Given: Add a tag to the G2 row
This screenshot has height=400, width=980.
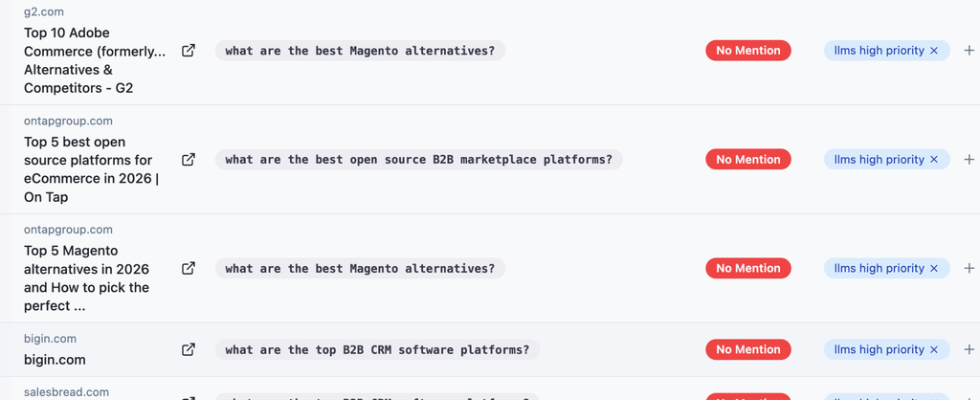Looking at the screenshot, I should pos(969,51).
